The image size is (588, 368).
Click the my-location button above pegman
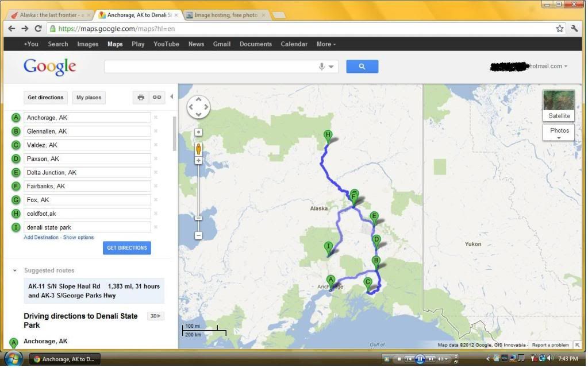pos(198,132)
